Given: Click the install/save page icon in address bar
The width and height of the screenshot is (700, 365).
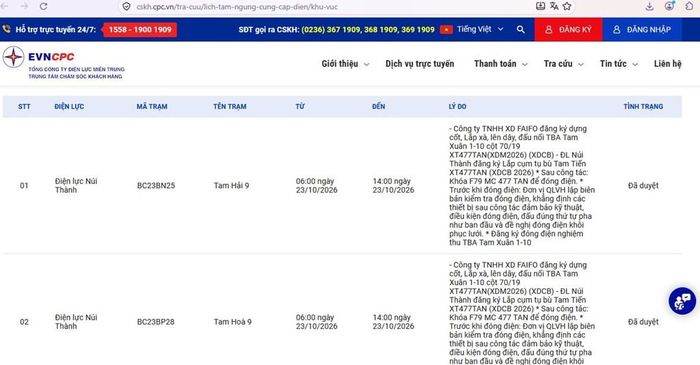Looking at the screenshot, I should coord(540,6).
